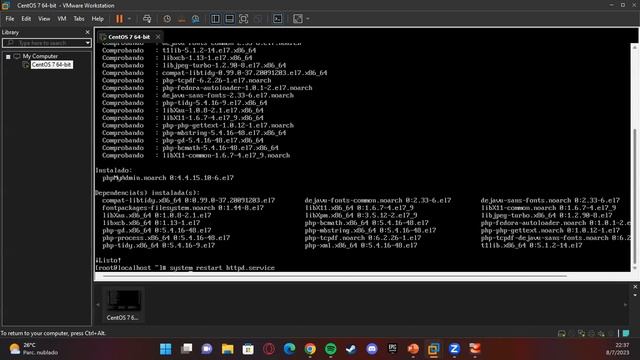Launch the Opera browser from the taskbar
Screen dimensions: 640x360
(269, 349)
